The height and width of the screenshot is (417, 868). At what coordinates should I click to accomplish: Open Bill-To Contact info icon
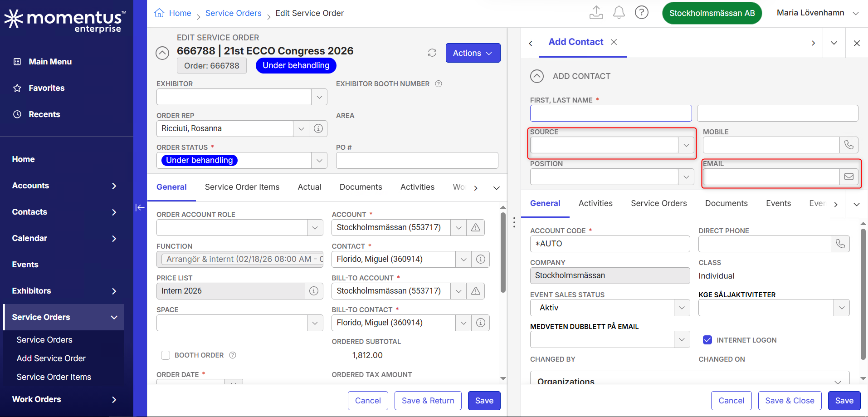[x=481, y=323]
